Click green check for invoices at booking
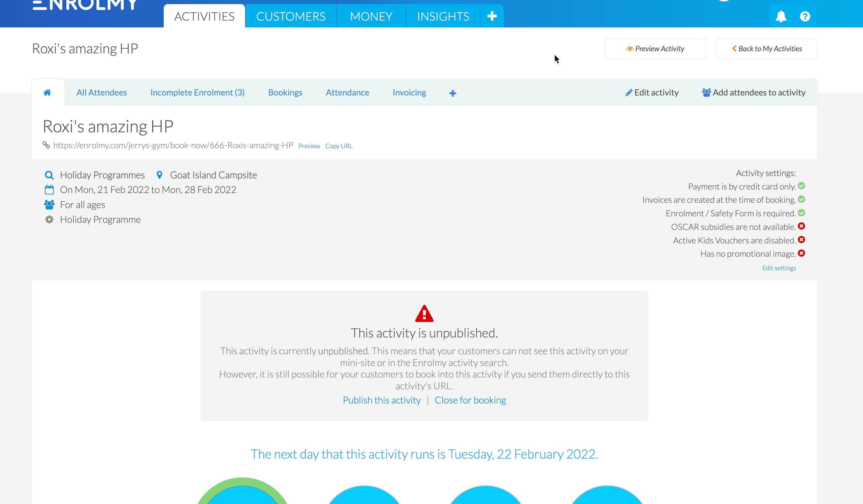Screen dimensions: 863x504 click(801, 199)
